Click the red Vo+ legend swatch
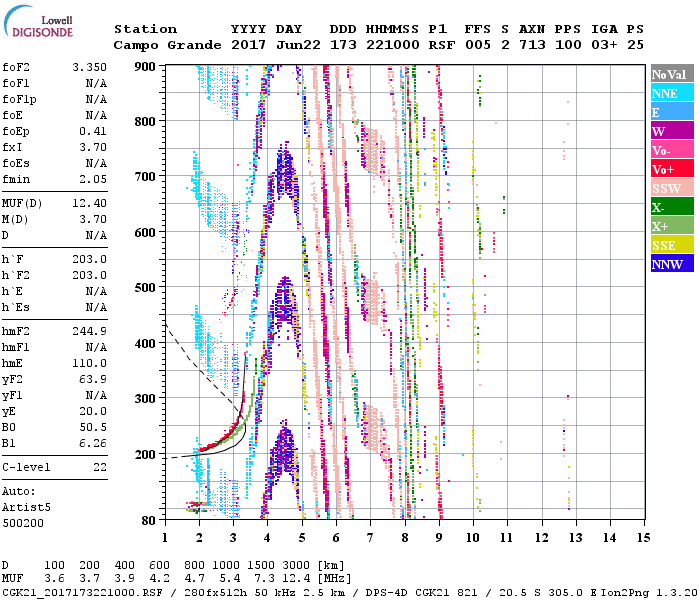This screenshot has width=700, height=600. click(x=671, y=170)
